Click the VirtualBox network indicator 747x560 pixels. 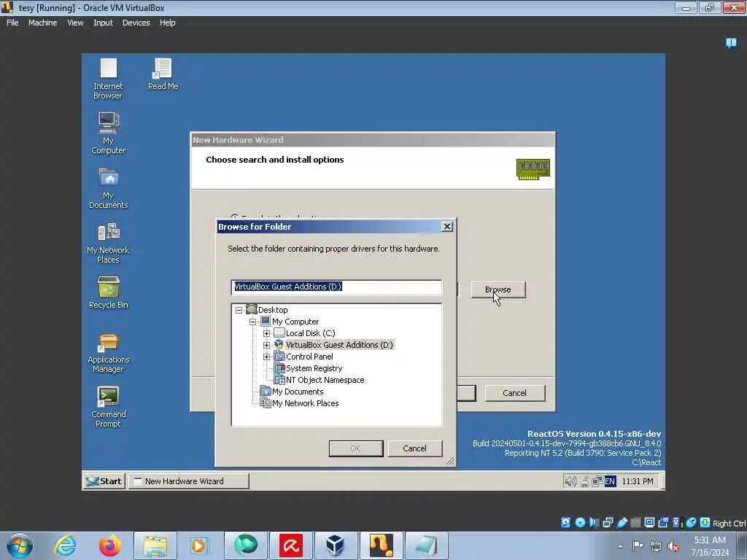tap(608, 522)
